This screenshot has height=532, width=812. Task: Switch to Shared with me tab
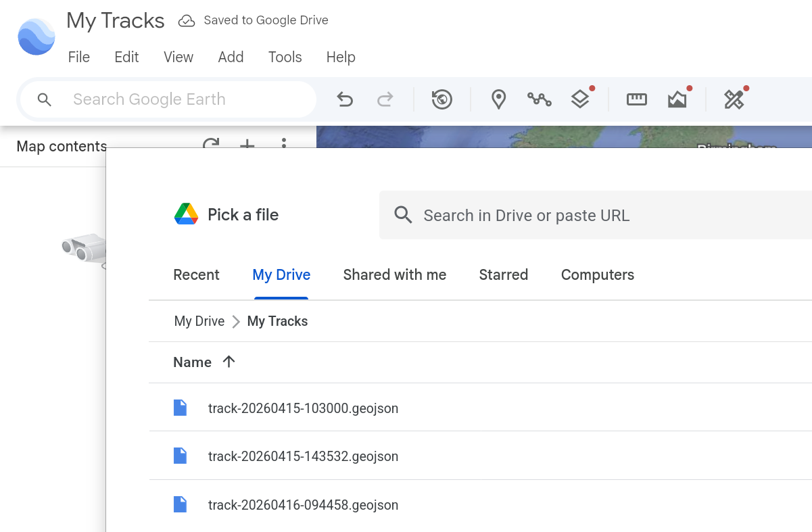point(395,275)
